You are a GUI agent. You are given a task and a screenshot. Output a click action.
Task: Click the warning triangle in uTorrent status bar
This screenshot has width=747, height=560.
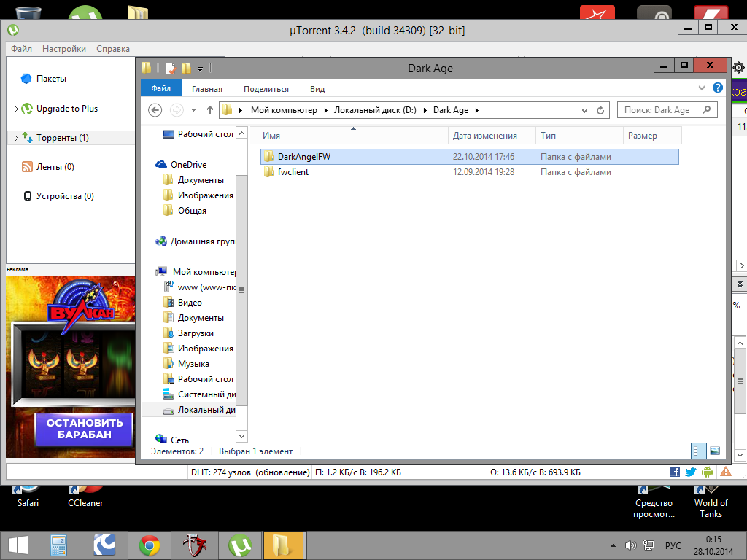(x=726, y=472)
